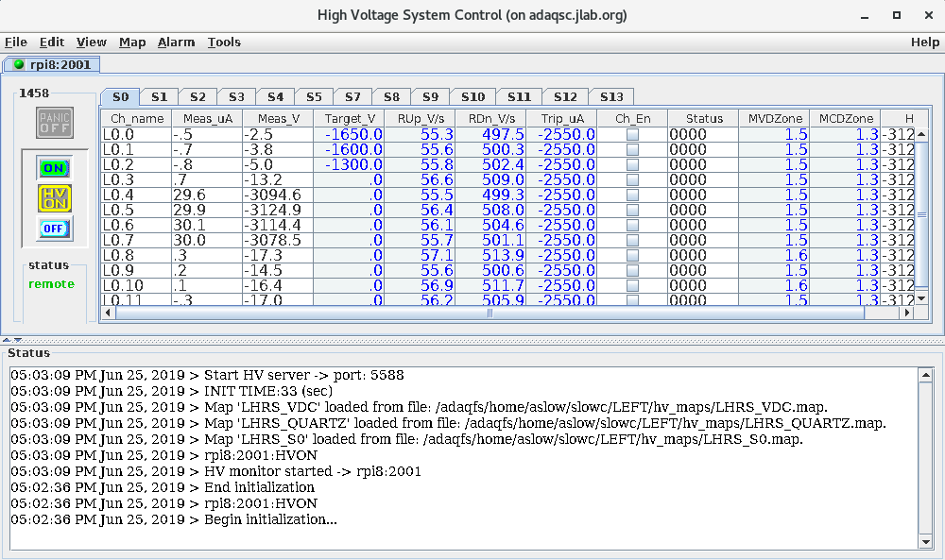945x560 pixels.
Task: Click the Ch_name column header
Action: [137, 119]
